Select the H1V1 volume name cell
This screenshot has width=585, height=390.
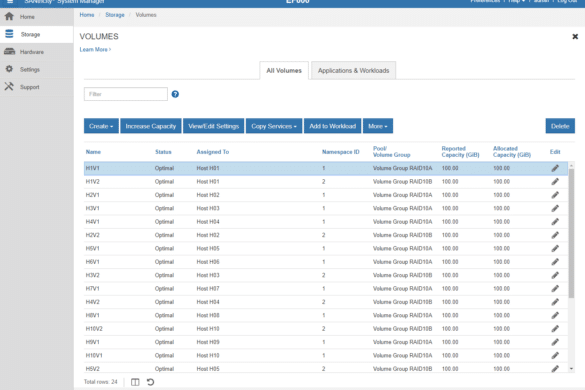93,168
